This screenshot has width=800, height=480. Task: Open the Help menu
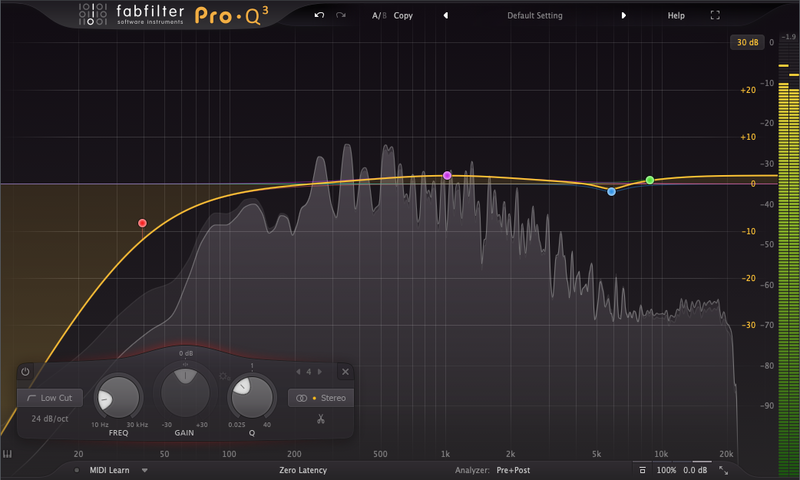(676, 16)
